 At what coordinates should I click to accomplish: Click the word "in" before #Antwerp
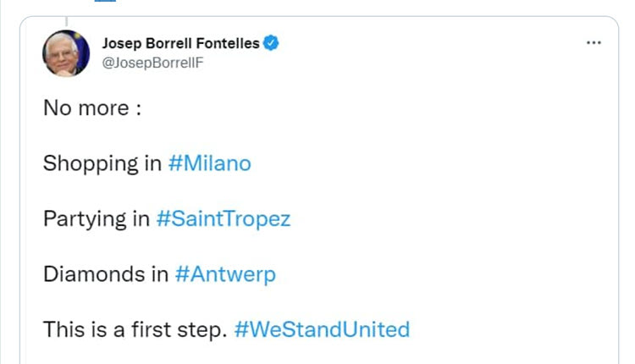pyautogui.click(x=159, y=273)
